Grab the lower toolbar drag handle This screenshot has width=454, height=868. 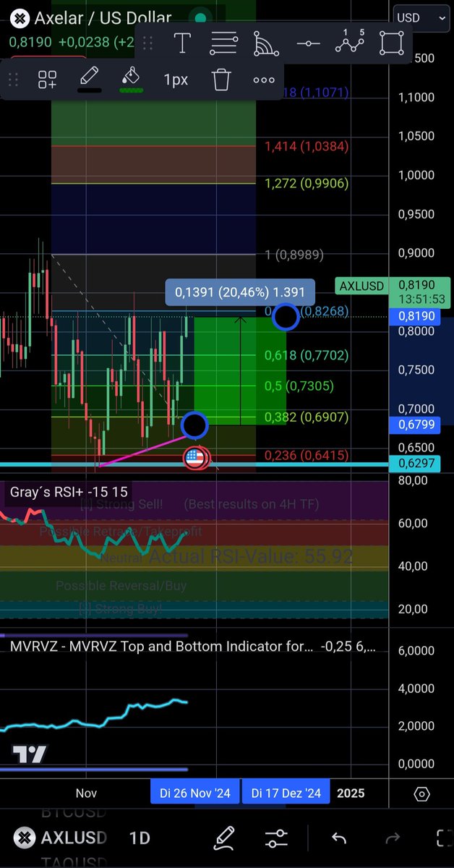coord(12,80)
